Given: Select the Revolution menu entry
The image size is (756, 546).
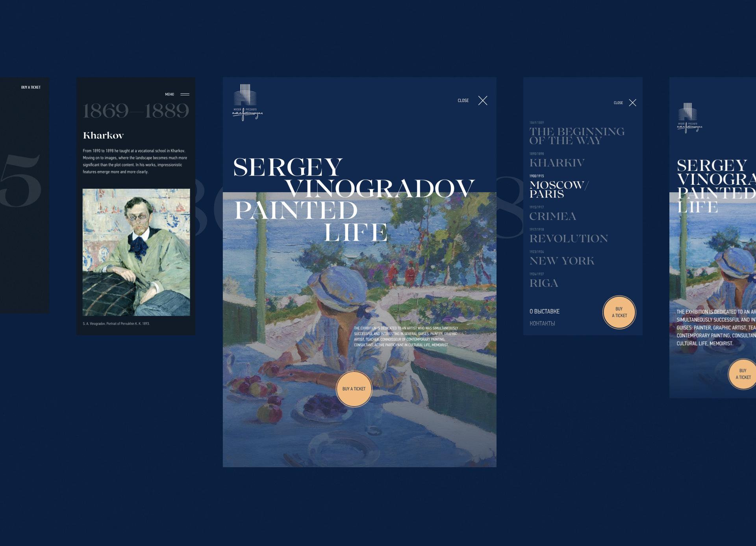Looking at the screenshot, I should coord(569,238).
